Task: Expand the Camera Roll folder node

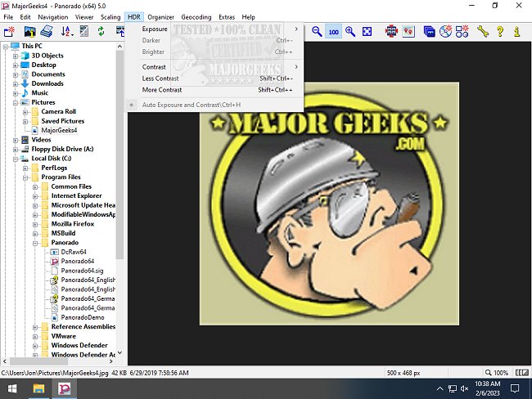Action: point(25,112)
